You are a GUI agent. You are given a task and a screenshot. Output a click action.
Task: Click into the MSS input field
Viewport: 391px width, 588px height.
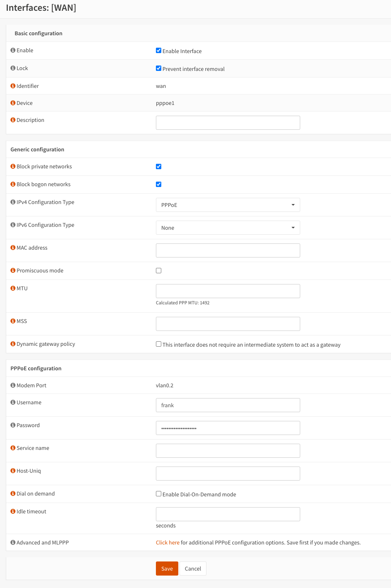click(x=228, y=324)
